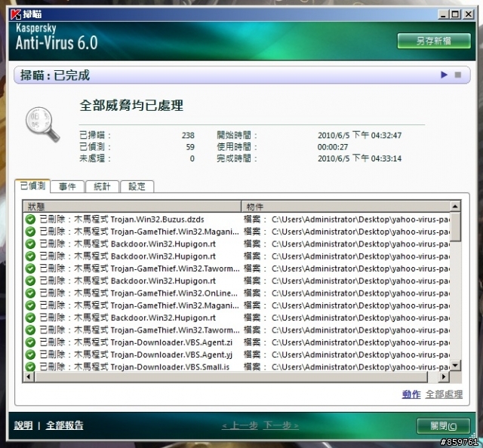Screen dimensions: 483x448
Task: Click the horizontal scrollbar thumb
Action: tap(232, 376)
